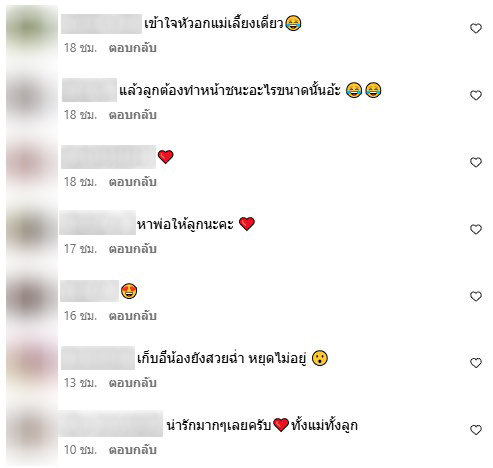Reply (ตอบกลับ) to 'หาพ่อให้ลูกนะคะ' comment
Screen dimensions: 493x468
133,249
